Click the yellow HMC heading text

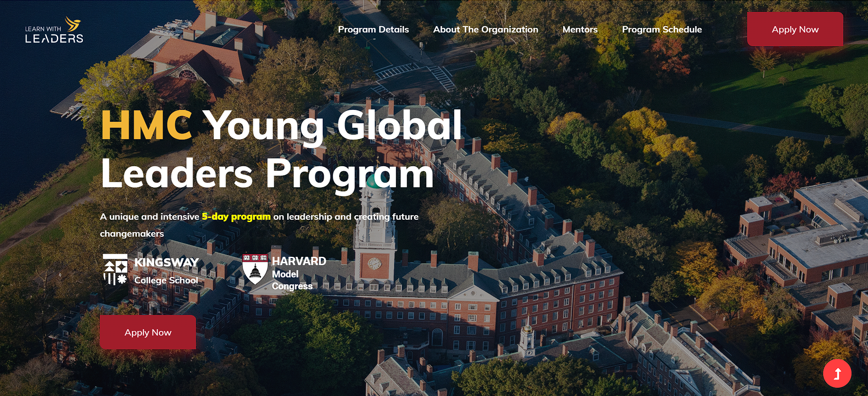click(146, 125)
